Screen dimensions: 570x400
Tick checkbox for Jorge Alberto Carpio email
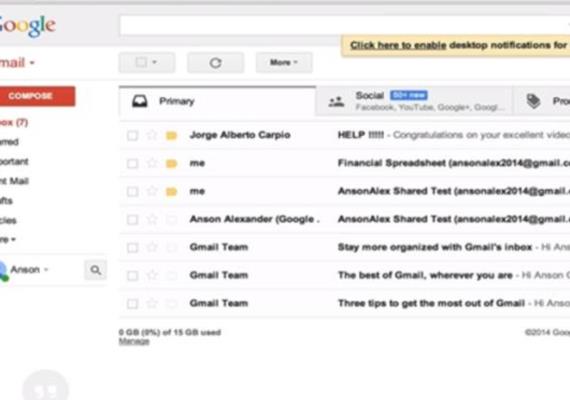(x=132, y=136)
